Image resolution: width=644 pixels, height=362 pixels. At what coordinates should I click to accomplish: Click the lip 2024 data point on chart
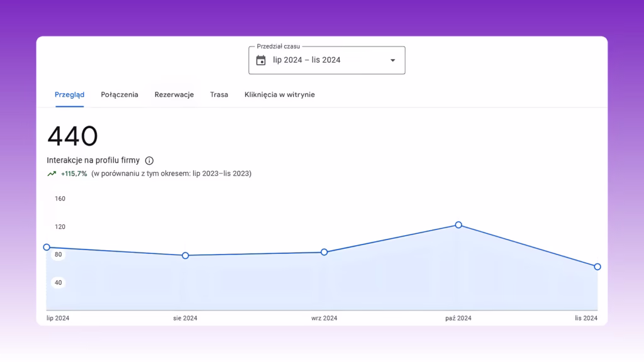click(x=47, y=247)
